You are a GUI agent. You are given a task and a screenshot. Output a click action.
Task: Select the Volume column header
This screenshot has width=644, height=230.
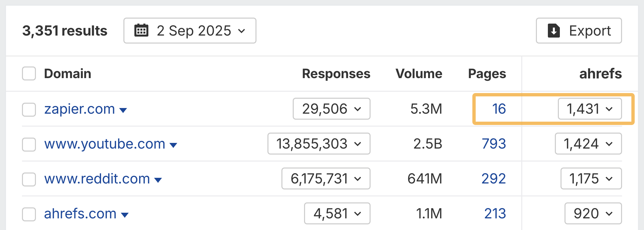click(x=419, y=73)
